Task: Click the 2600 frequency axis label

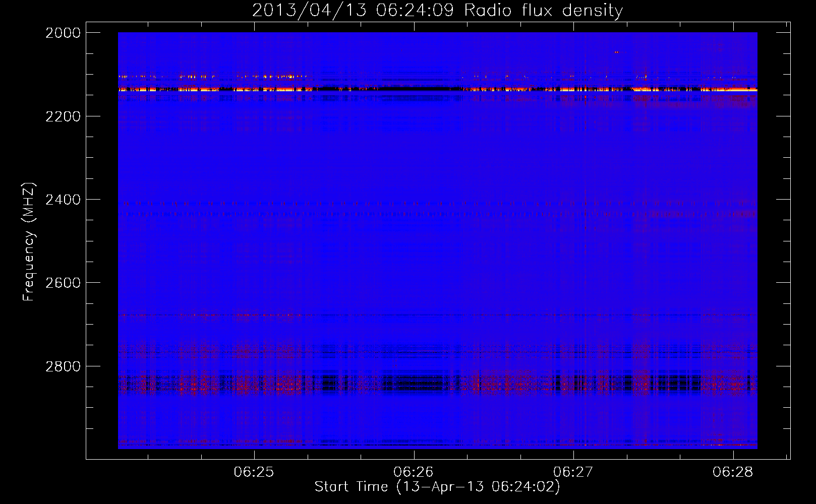Action: click(x=63, y=283)
